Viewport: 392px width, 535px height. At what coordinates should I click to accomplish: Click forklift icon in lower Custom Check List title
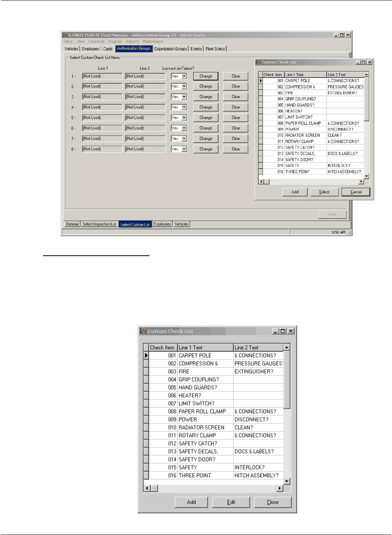(144, 331)
